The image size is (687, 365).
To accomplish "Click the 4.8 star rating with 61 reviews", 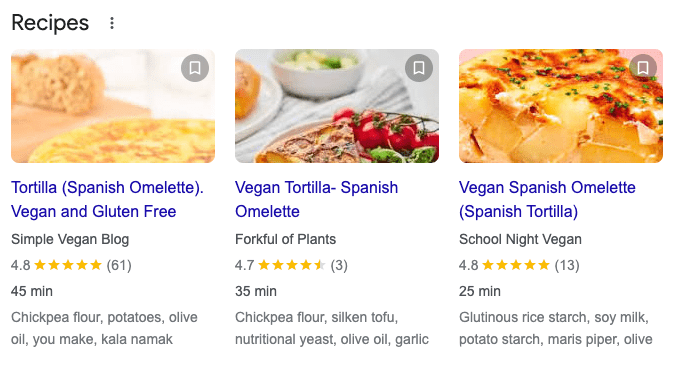I will (x=71, y=265).
